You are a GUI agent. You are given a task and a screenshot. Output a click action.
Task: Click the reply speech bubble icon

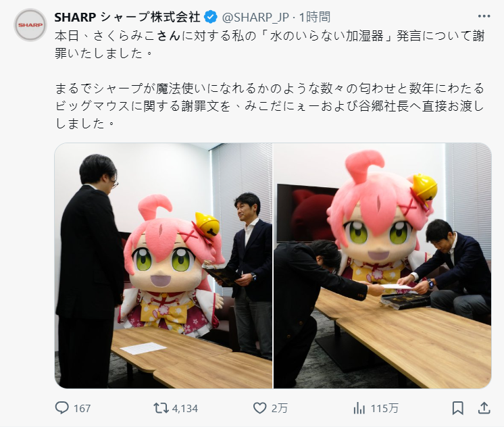point(61,408)
